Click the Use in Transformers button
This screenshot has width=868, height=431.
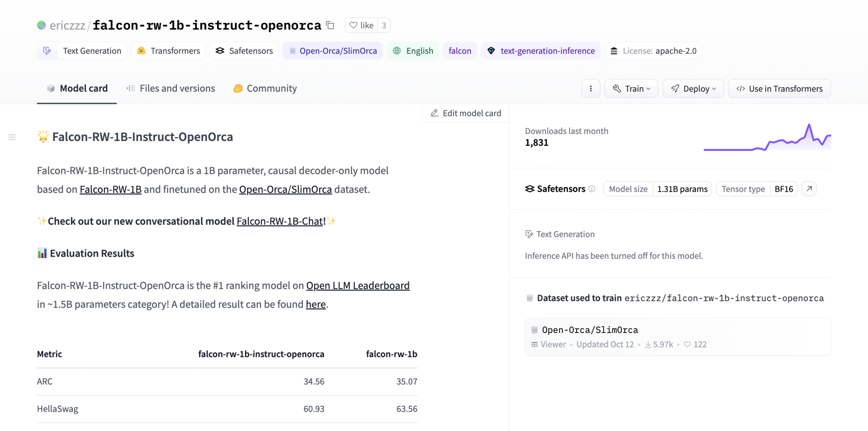(x=779, y=89)
